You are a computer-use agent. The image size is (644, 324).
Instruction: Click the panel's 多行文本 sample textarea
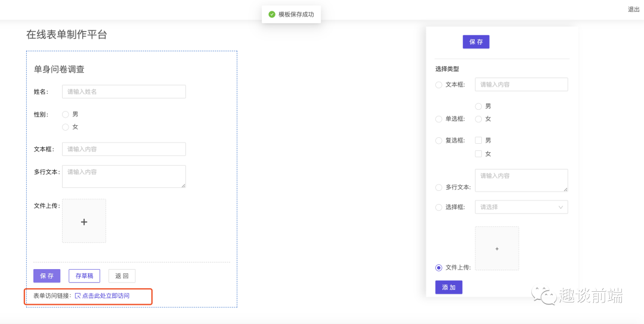(521, 180)
